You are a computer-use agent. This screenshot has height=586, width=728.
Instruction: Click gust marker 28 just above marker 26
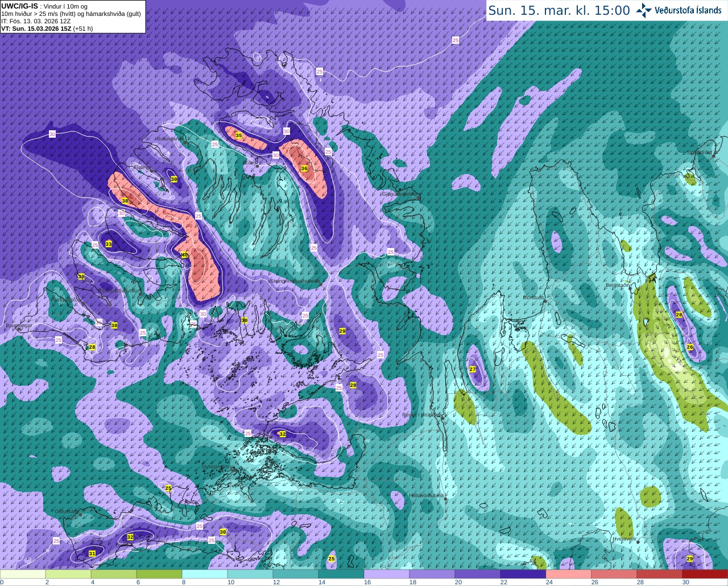pos(679,315)
